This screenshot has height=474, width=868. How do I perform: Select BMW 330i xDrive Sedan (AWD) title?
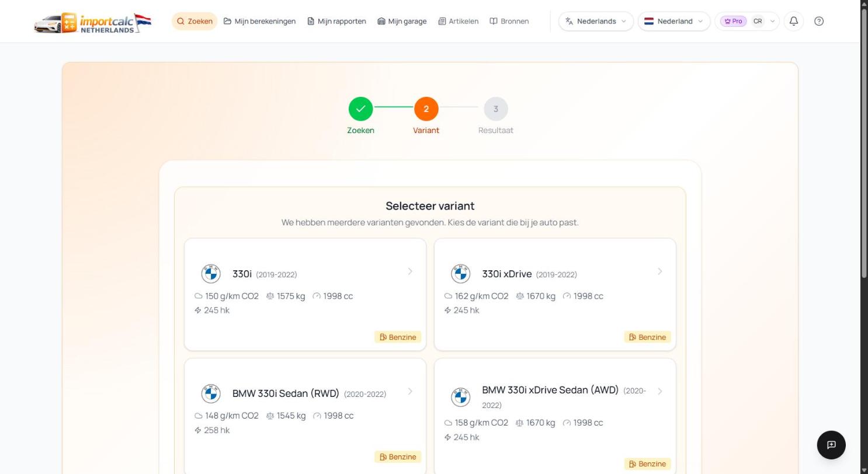tap(550, 390)
